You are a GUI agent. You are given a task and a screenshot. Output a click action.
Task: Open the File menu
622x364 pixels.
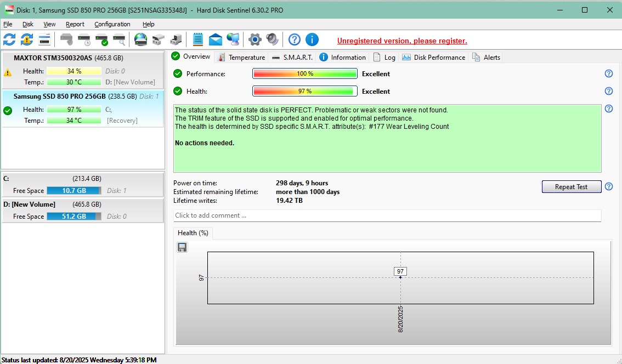[x=8, y=24]
